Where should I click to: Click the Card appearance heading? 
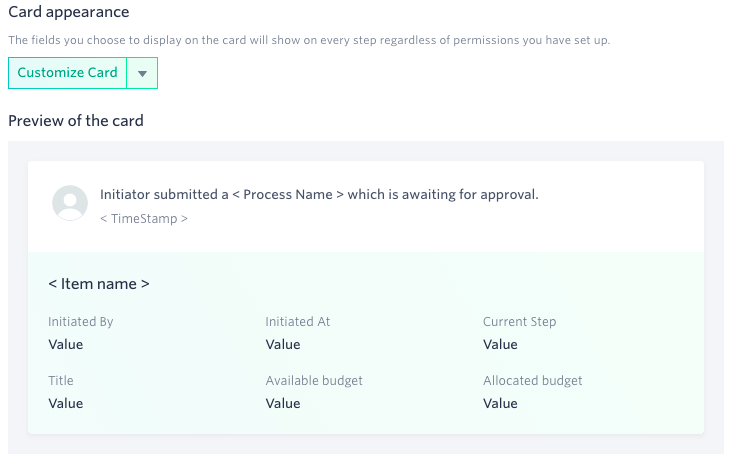point(69,12)
